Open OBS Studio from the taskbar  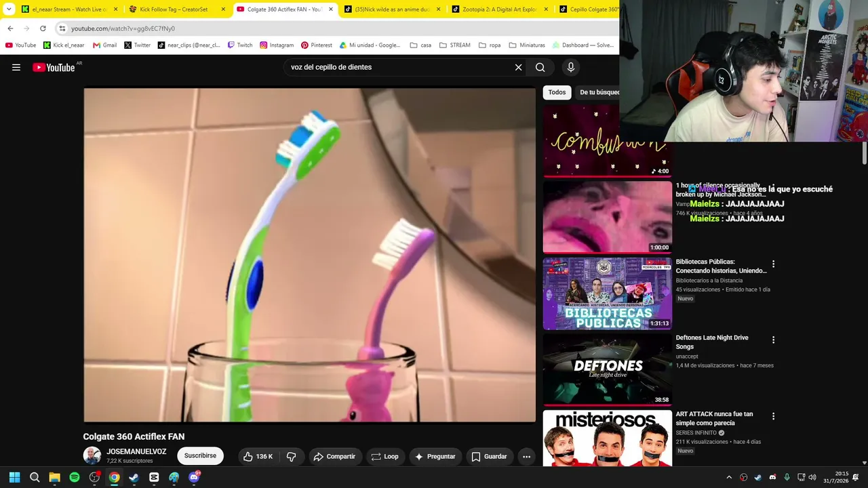point(94,477)
